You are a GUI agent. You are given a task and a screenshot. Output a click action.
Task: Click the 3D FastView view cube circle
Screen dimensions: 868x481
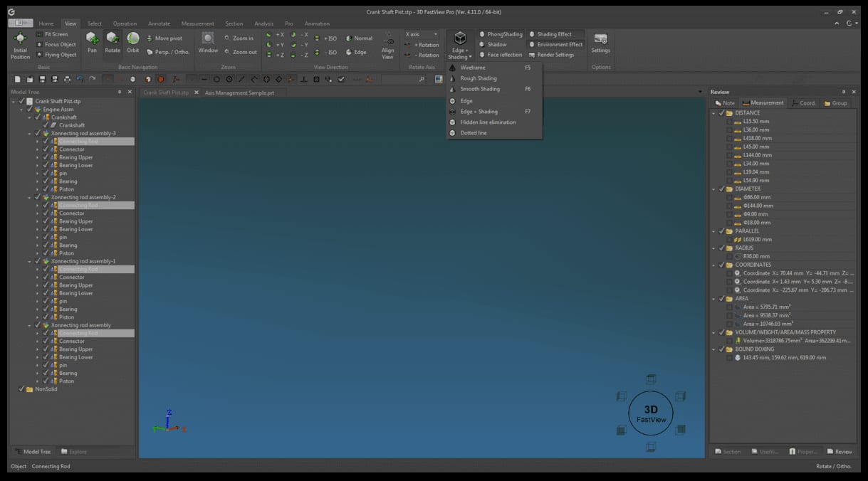tap(651, 413)
